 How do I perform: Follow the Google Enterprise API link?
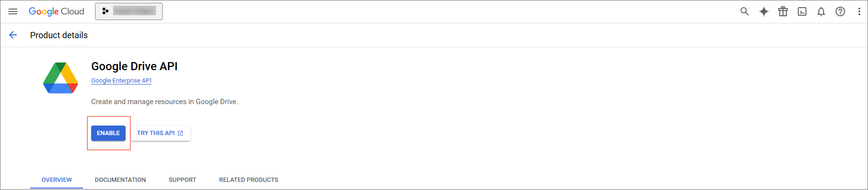coord(121,81)
